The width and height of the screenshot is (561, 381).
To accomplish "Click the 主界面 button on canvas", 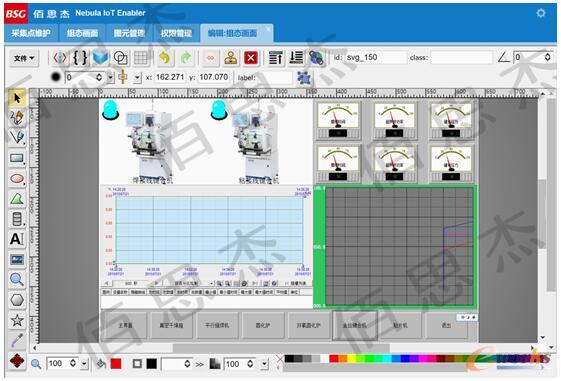I will (x=125, y=325).
